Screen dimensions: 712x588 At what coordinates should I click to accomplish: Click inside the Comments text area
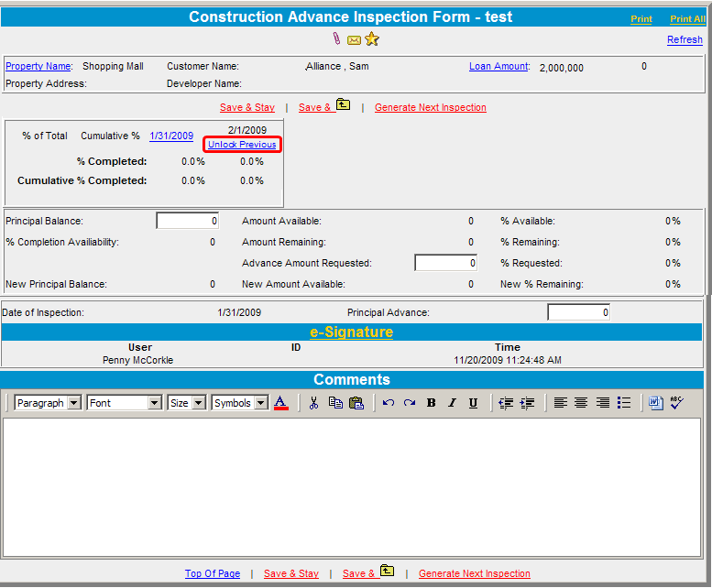pos(352,487)
